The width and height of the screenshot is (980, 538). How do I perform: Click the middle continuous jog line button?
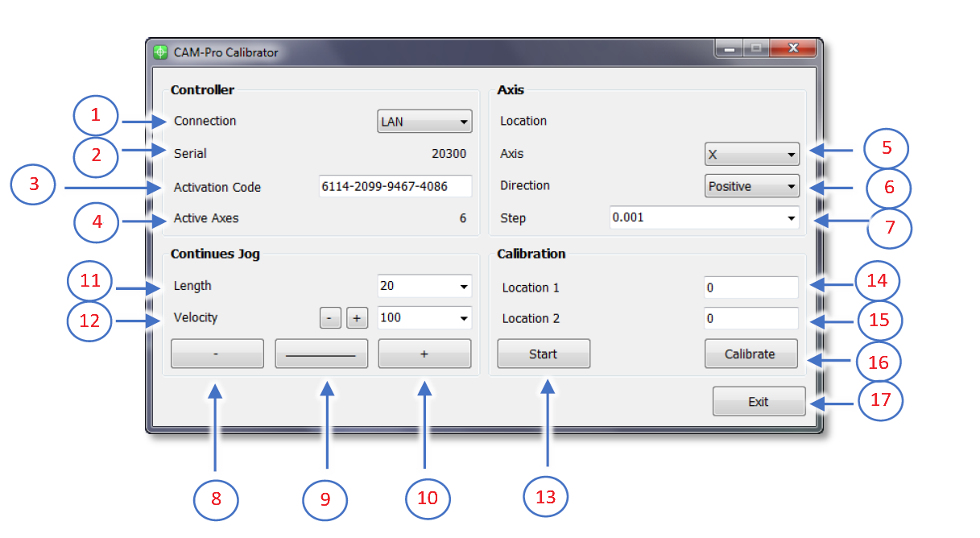click(x=322, y=354)
